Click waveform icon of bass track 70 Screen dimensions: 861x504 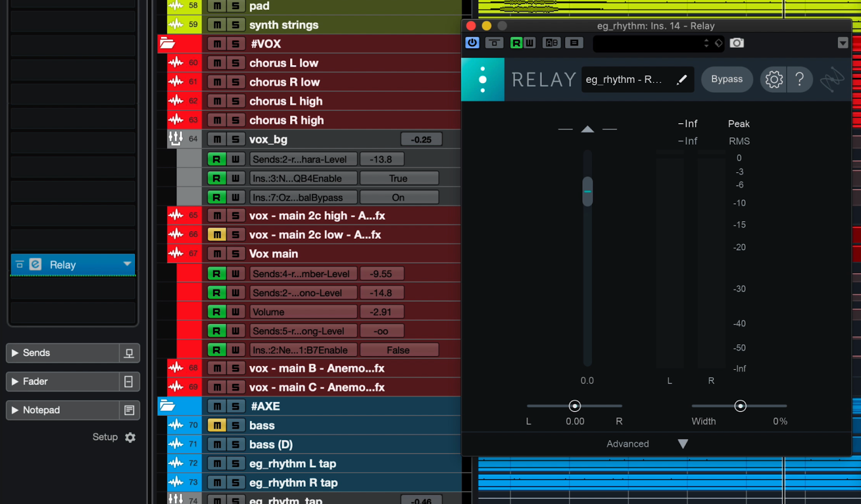(175, 425)
